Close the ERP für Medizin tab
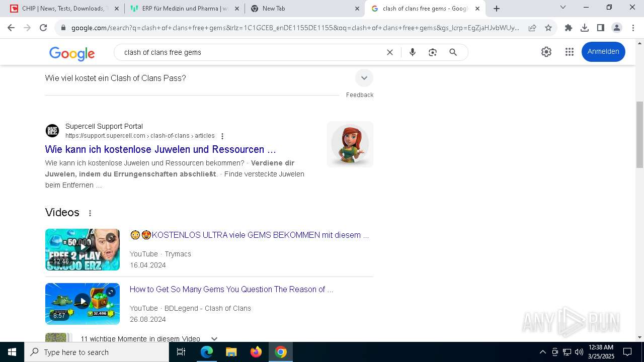The height and width of the screenshot is (362, 644). pos(237,9)
